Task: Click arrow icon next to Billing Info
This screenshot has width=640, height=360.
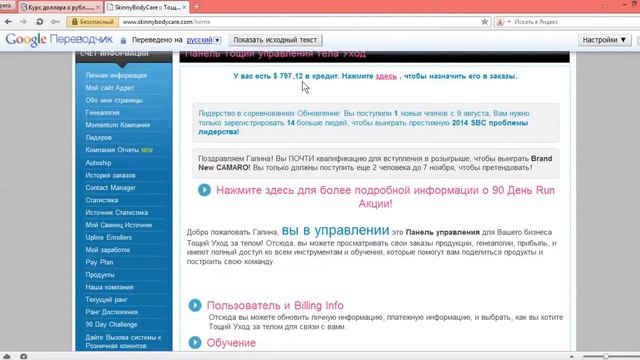Action: pyautogui.click(x=195, y=305)
